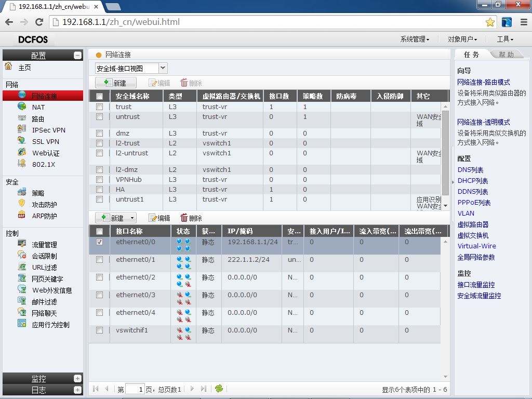Toggle select-all checkbox in security zone header
Image resolution: width=532 pixels, height=399 pixels.
99,96
